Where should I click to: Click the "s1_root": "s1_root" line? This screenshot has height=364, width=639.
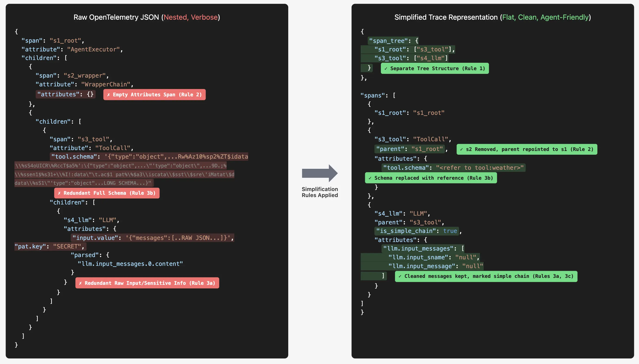409,113
